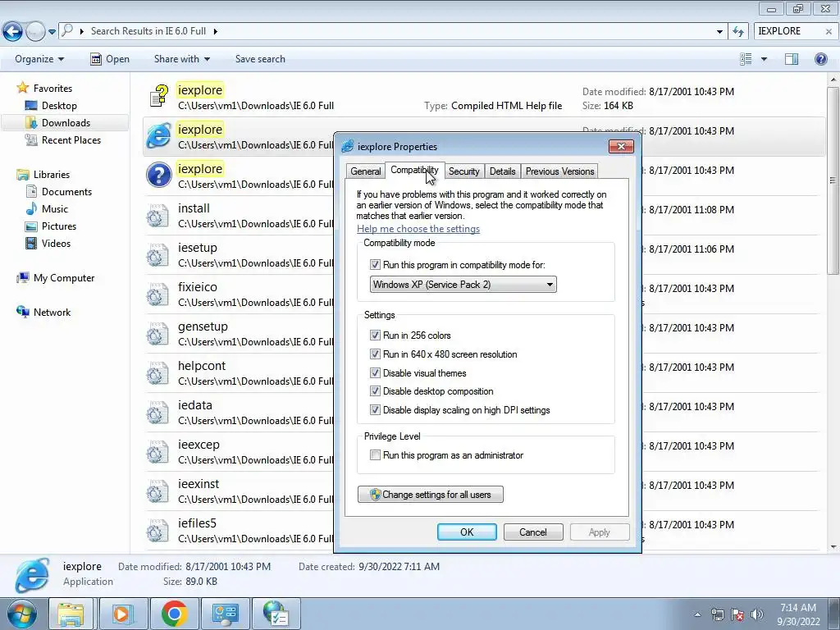
Task: Switch to the Security tab
Action: click(x=464, y=171)
